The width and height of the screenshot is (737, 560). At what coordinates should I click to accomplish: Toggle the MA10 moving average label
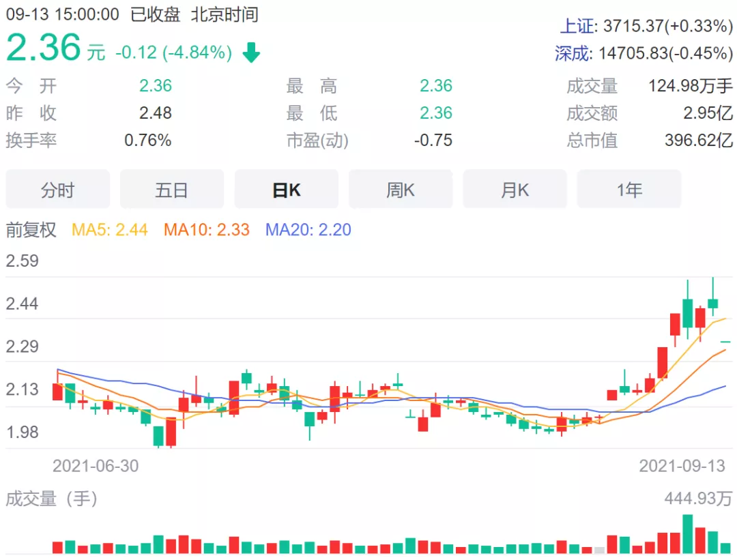206,230
